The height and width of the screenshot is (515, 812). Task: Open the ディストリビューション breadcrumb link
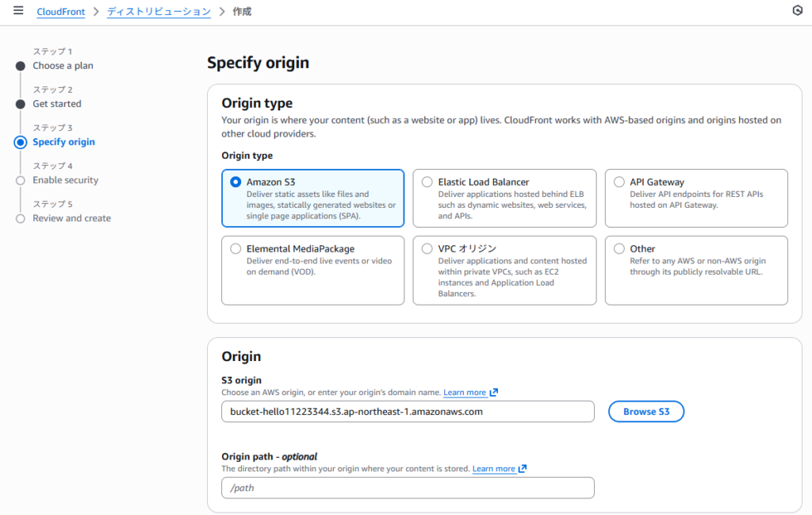click(x=159, y=12)
